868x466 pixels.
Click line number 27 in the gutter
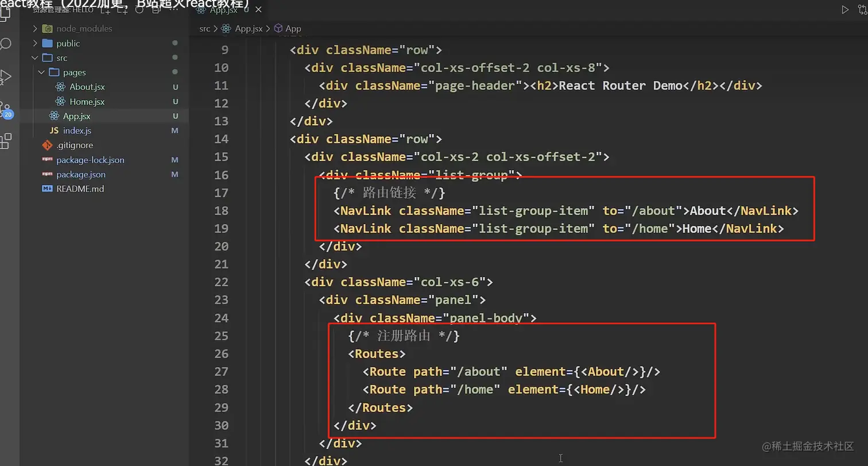coord(221,372)
